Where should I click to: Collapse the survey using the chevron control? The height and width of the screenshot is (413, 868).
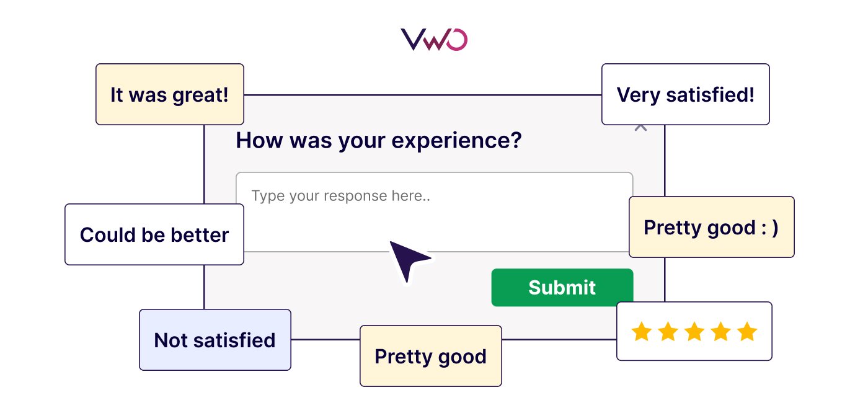tap(640, 127)
